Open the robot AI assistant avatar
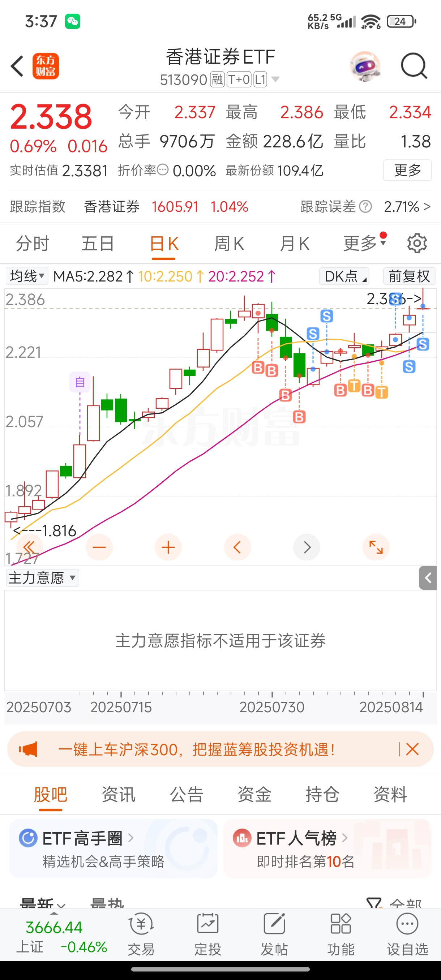The width and height of the screenshot is (441, 980). 365,66
